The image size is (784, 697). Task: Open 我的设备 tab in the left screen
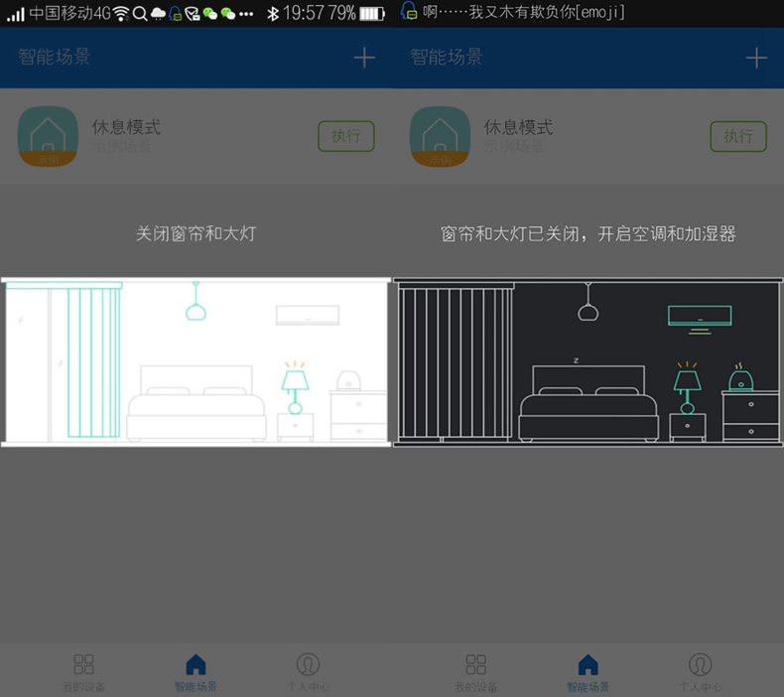tap(83, 671)
